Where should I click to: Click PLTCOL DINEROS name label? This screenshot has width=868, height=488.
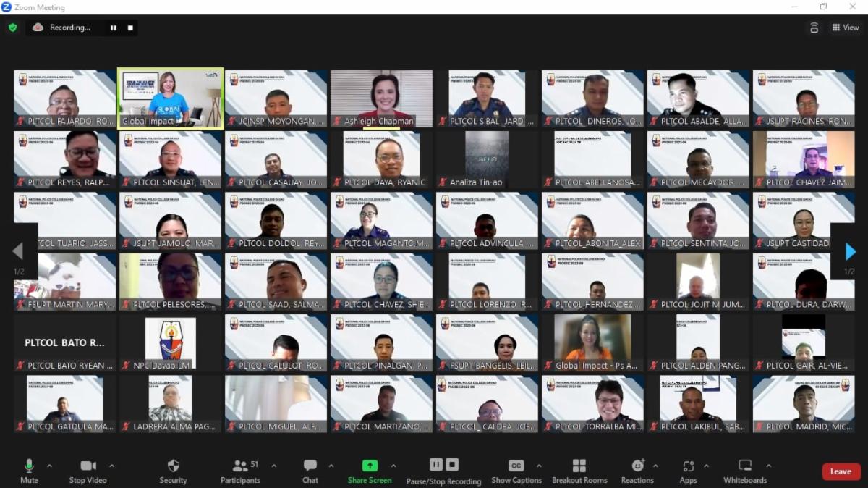(597, 122)
